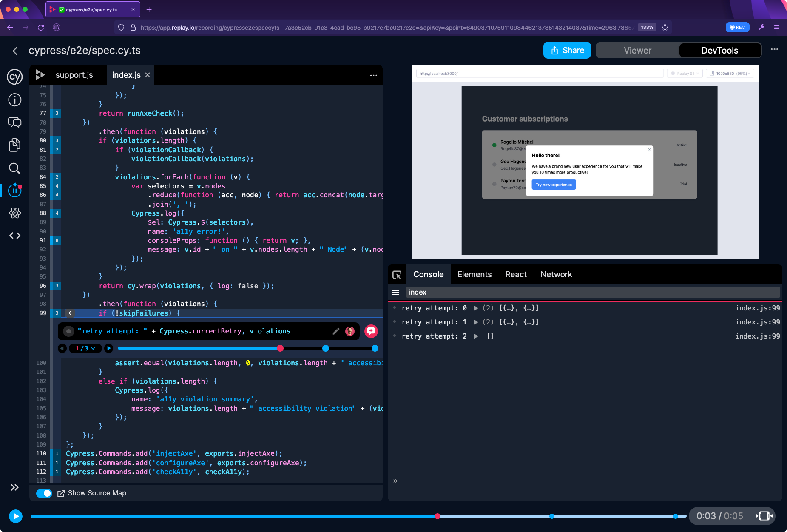Open browser developer wrench icon
Image resolution: width=787 pixels, height=532 pixels.
pos(761,27)
